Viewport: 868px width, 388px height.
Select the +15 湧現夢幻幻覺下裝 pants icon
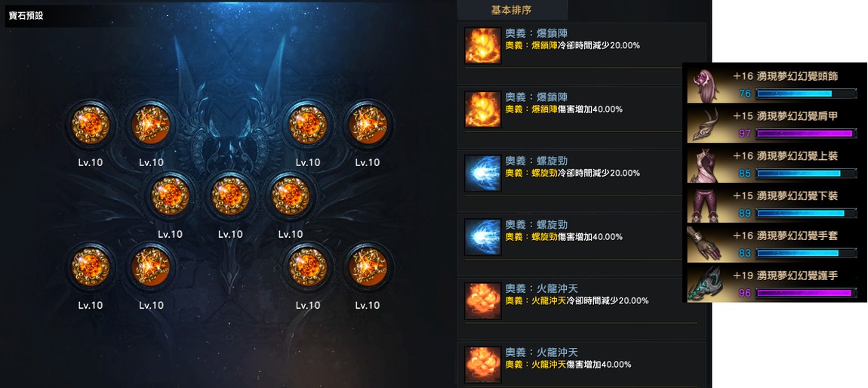705,205
